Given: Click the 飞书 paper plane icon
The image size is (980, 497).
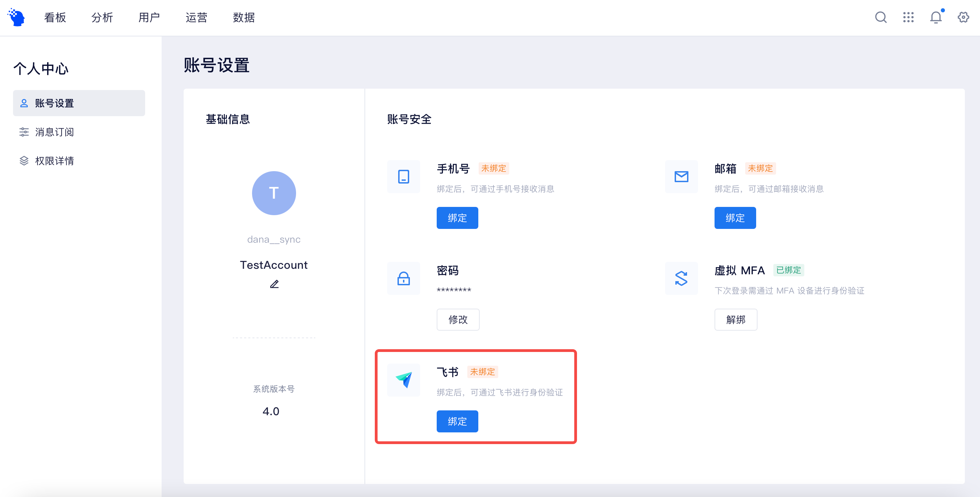Looking at the screenshot, I should click(x=404, y=380).
